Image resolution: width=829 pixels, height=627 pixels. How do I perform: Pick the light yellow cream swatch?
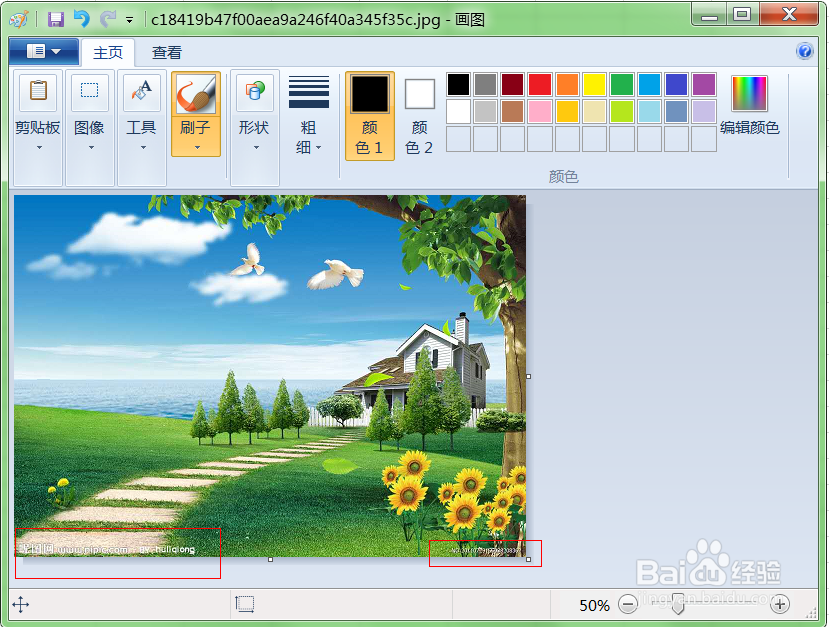[x=594, y=112]
